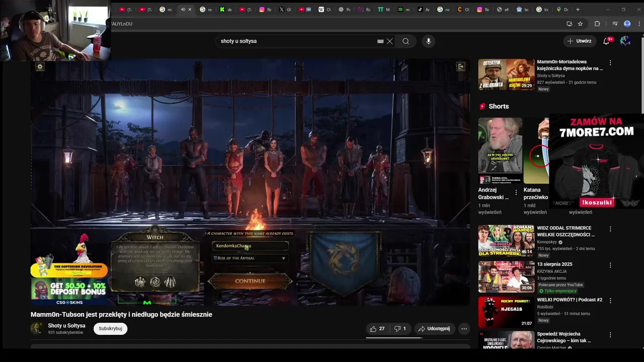Click the CSG Skins deposit bonus banner

(69, 291)
